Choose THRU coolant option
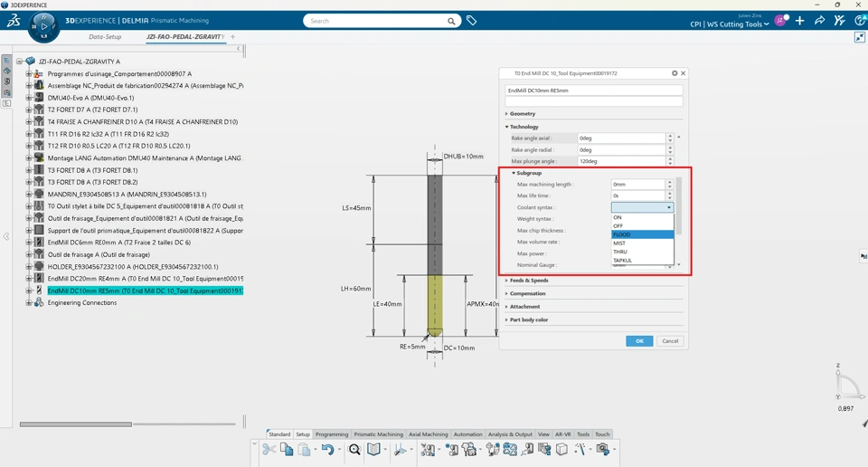 point(642,252)
